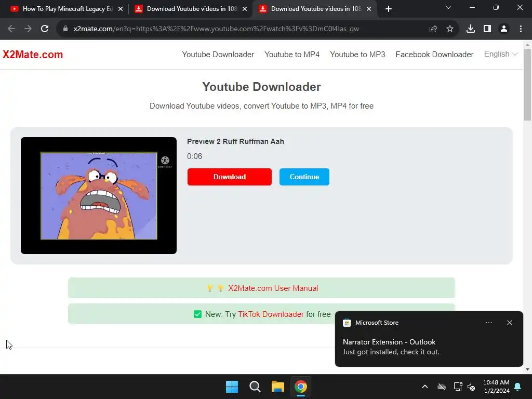The image size is (532, 399).
Task: Open the clock showing 10:48 AM
Action: pos(496,387)
